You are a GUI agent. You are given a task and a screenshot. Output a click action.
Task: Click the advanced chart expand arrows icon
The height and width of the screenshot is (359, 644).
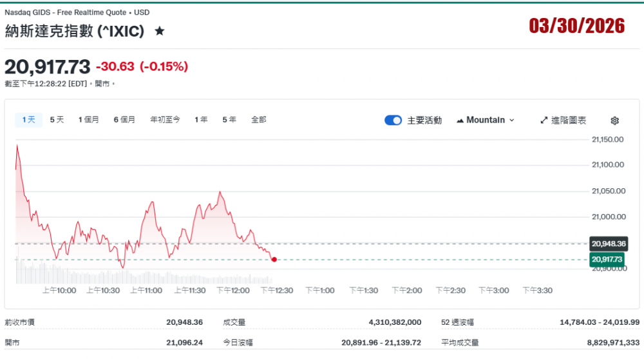click(x=544, y=121)
